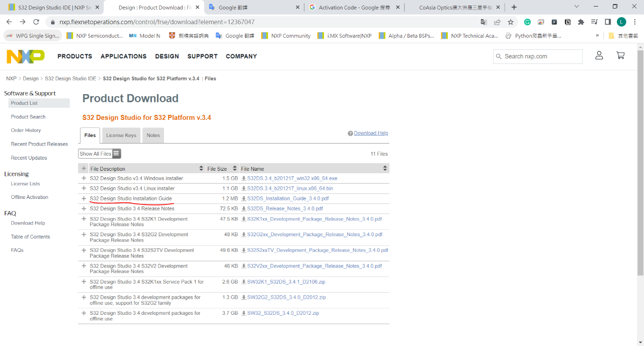644x346 pixels.
Task: Switch to the License Keys tab
Action: 121,135
